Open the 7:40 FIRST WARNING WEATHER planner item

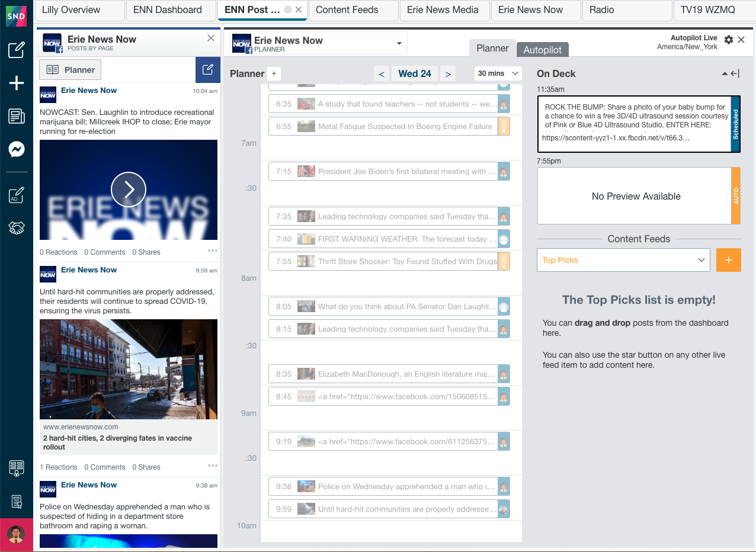pyautogui.click(x=389, y=239)
